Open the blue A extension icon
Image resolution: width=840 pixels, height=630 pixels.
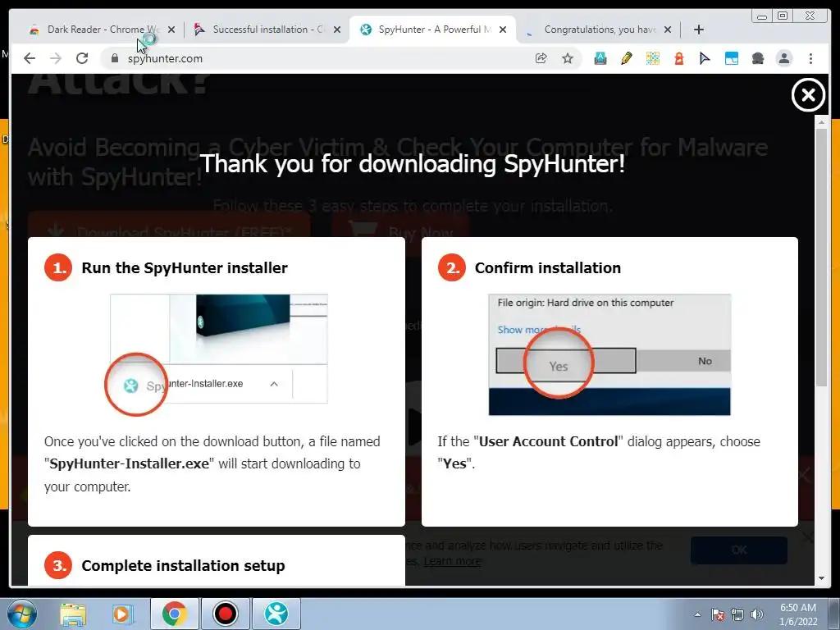tap(600, 58)
